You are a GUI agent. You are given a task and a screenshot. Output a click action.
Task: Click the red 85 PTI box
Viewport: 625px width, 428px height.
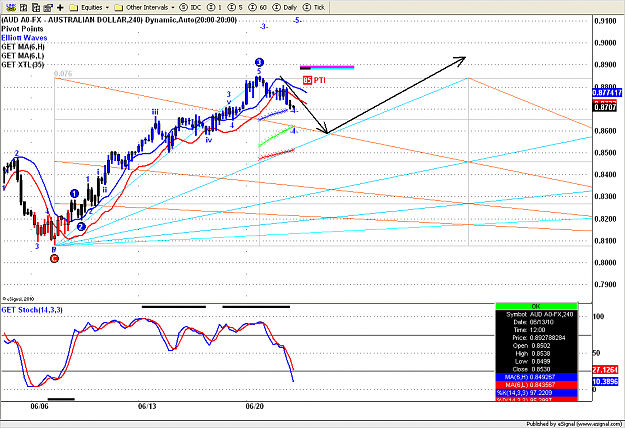[x=307, y=80]
